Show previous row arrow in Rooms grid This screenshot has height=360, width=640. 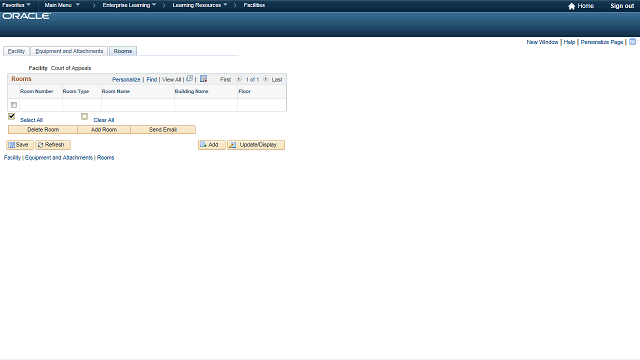pos(239,79)
